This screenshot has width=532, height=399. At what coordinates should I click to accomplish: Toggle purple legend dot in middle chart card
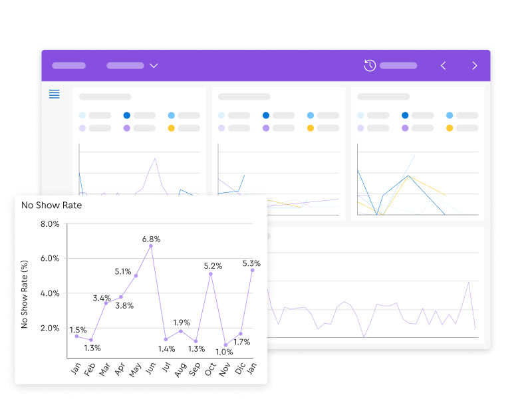pyautogui.click(x=266, y=128)
